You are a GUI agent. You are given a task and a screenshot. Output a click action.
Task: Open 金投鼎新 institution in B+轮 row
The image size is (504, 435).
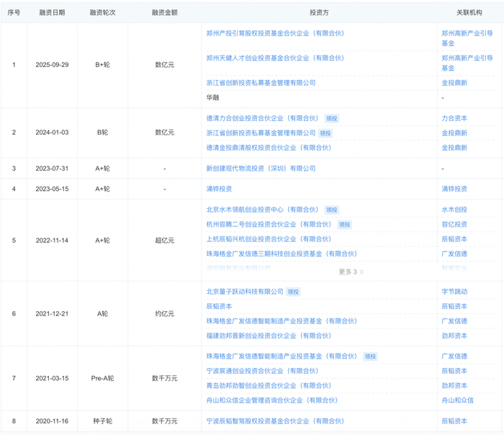(x=454, y=83)
